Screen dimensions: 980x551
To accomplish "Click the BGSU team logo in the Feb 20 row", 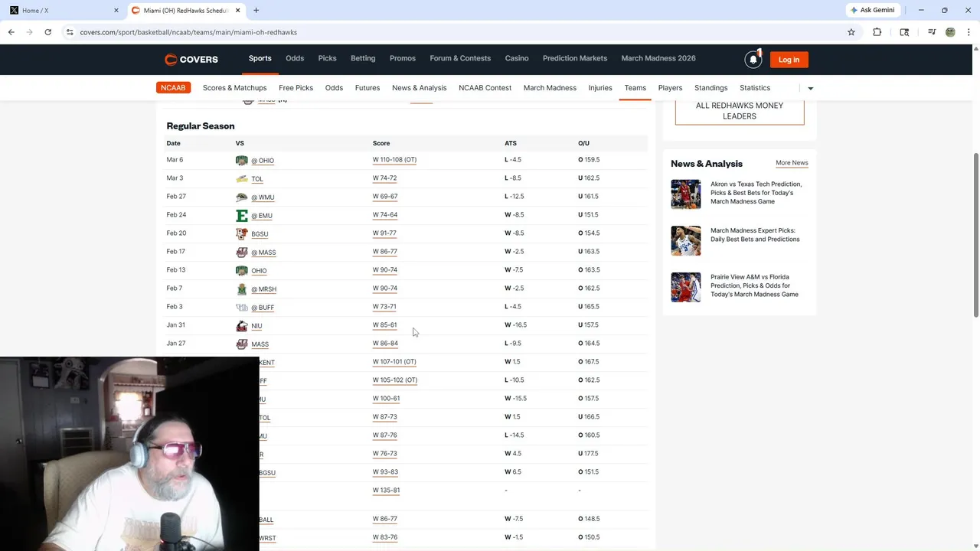I will point(242,233).
